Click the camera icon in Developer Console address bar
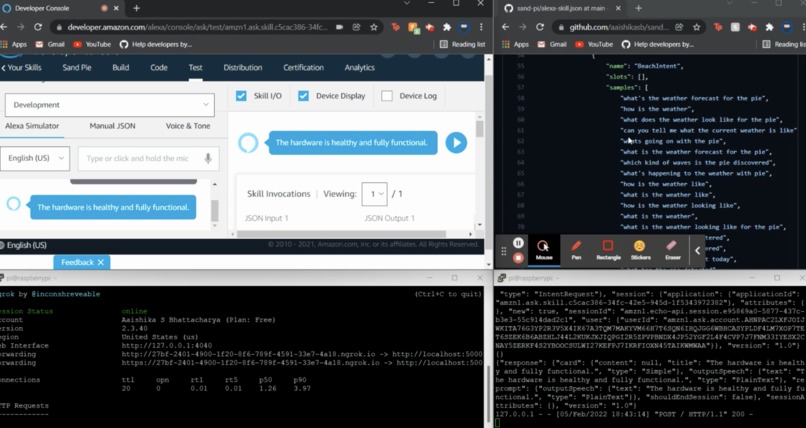806x428 pixels. pyautogui.click(x=339, y=27)
